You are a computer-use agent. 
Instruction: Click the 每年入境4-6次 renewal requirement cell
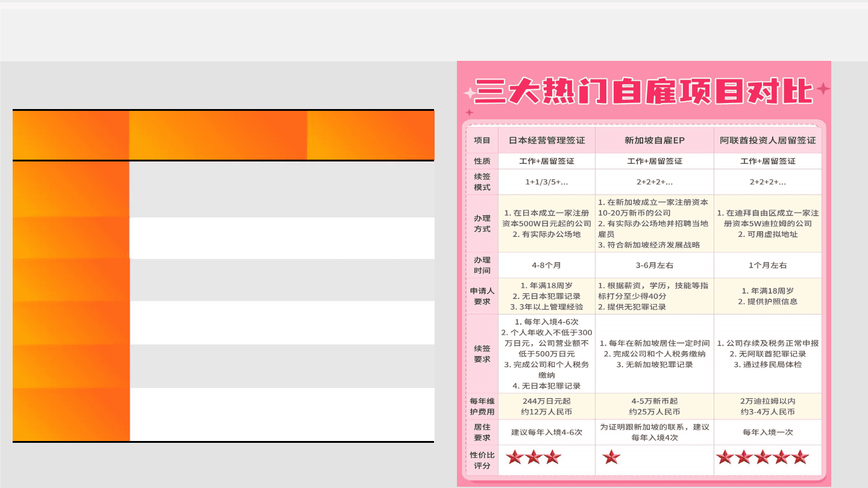pos(547,354)
